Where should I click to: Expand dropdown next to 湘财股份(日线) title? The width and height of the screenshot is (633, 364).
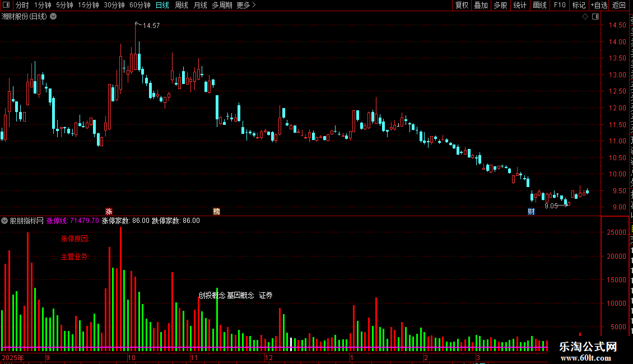pyautogui.click(x=53, y=17)
